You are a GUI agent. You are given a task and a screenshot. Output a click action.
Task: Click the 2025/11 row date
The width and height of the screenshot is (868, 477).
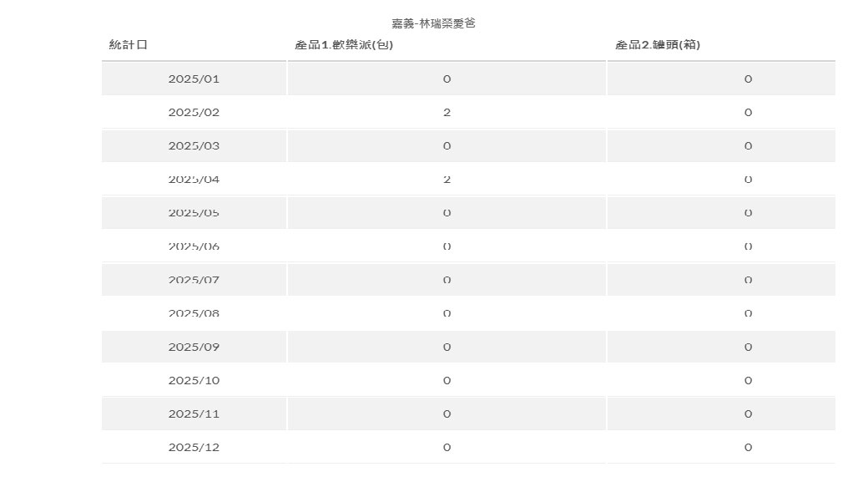point(194,414)
